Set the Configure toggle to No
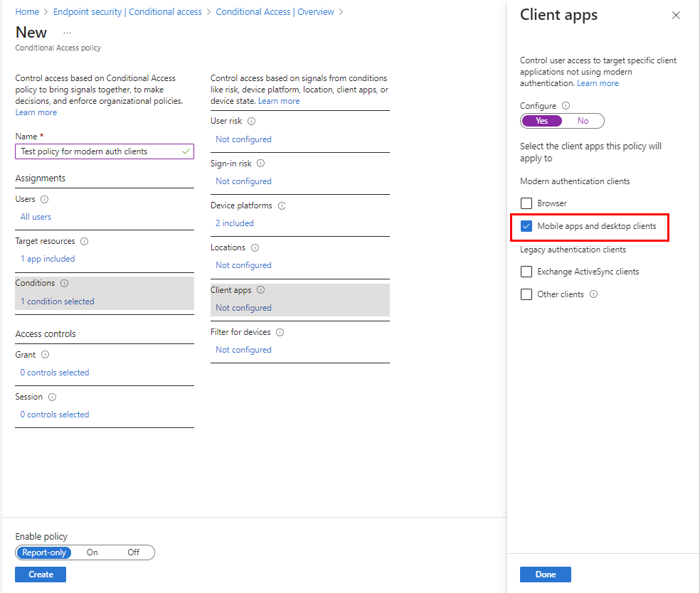The width and height of the screenshot is (700, 593). click(583, 121)
